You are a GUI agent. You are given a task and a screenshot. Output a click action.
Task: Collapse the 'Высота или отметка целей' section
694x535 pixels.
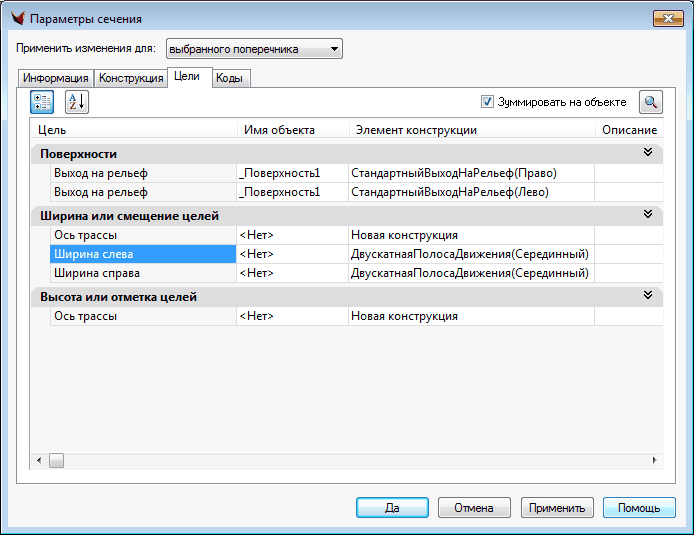coord(647,296)
